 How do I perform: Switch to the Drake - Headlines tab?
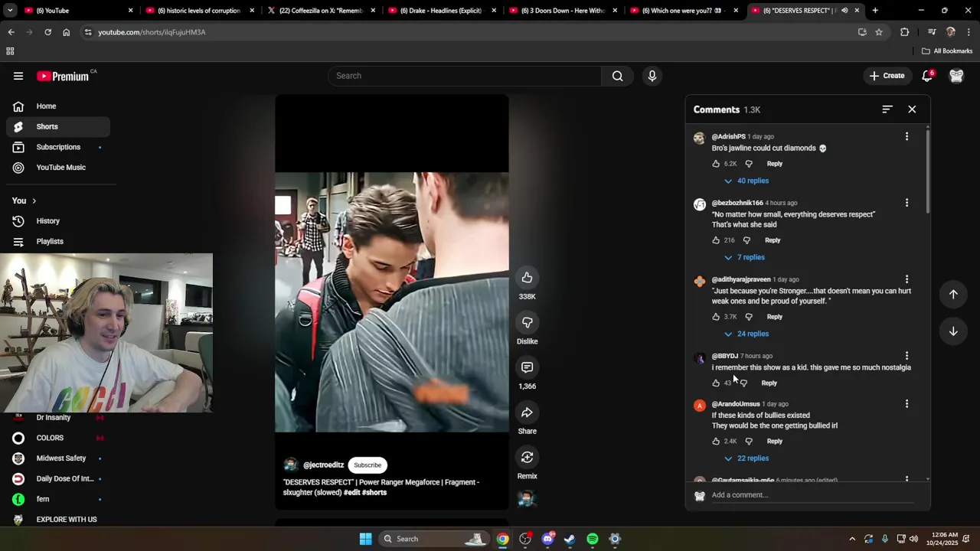443,11
